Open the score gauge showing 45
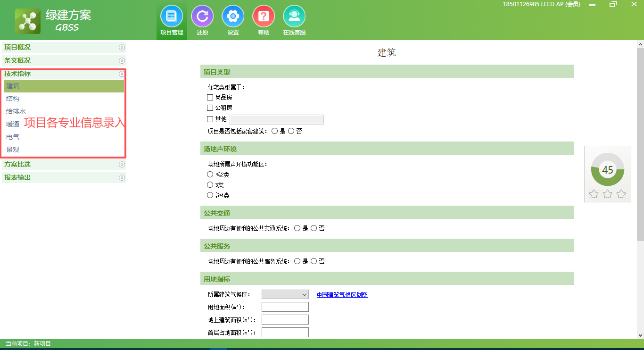644x350 pixels. (x=608, y=170)
